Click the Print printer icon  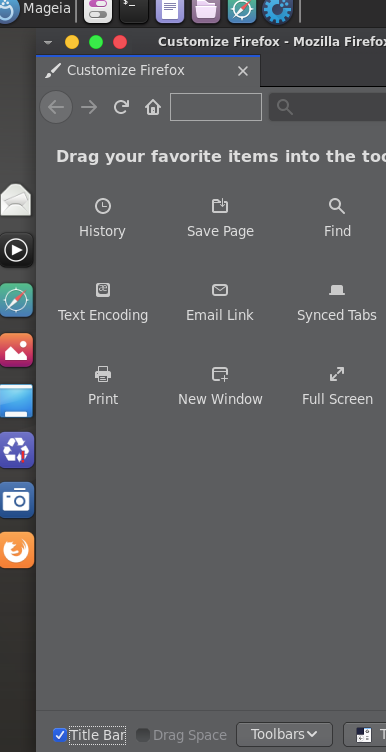[103, 374]
